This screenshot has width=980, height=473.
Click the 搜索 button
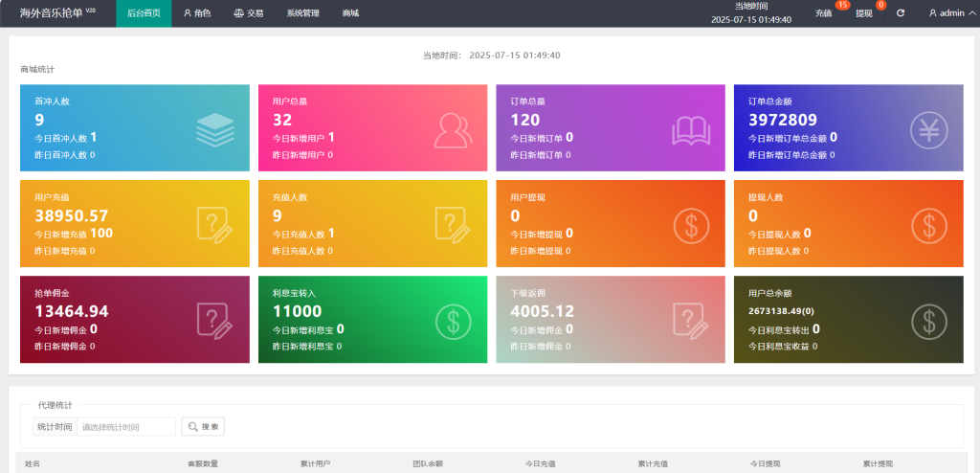tap(203, 427)
